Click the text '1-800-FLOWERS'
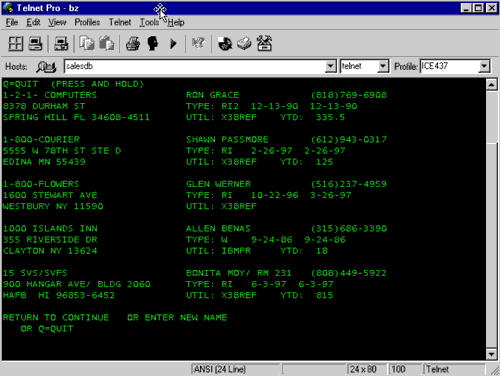 coord(41,184)
